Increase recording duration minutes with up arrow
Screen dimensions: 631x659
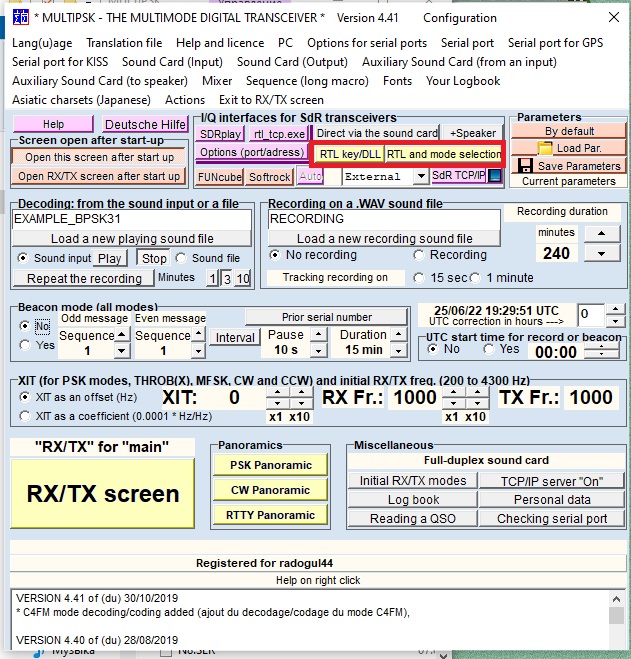click(601, 233)
